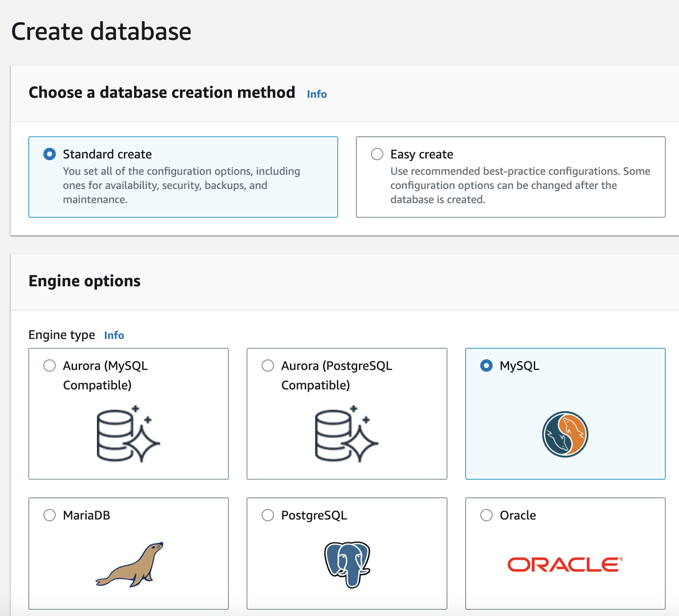Screen dimensions: 679x616
Task: Choose Aurora (PostgreSQL Compatible) engine radio
Action: (268, 366)
